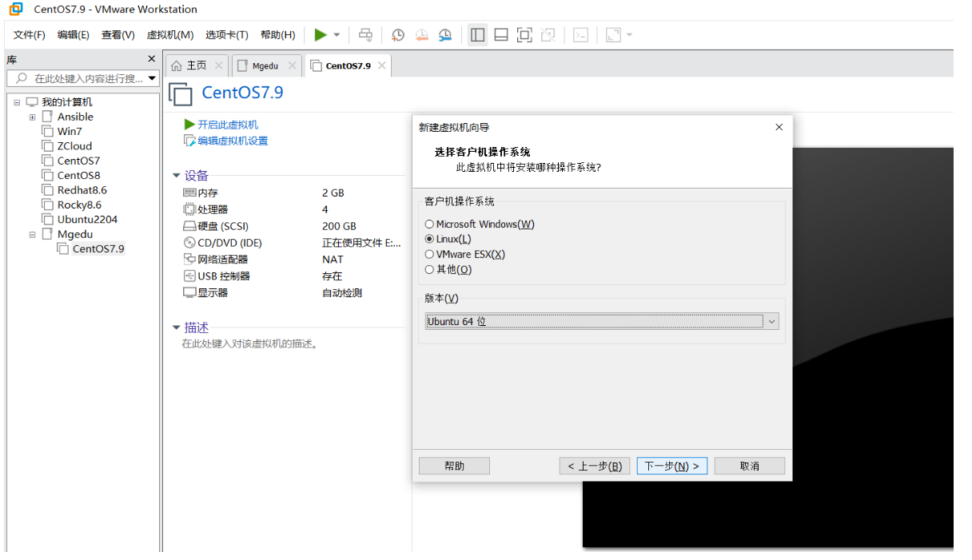Select Linux(L) radio button
The image size is (972, 560).
tap(430, 240)
